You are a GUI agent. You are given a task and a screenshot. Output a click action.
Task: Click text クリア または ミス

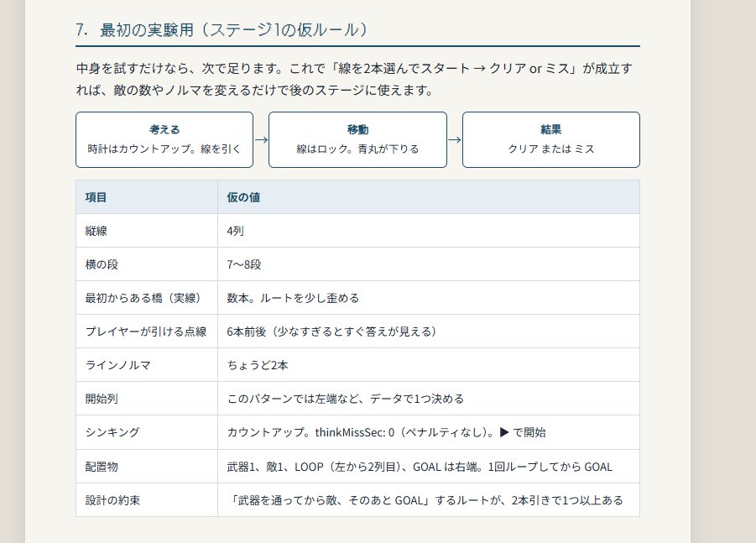point(551,149)
